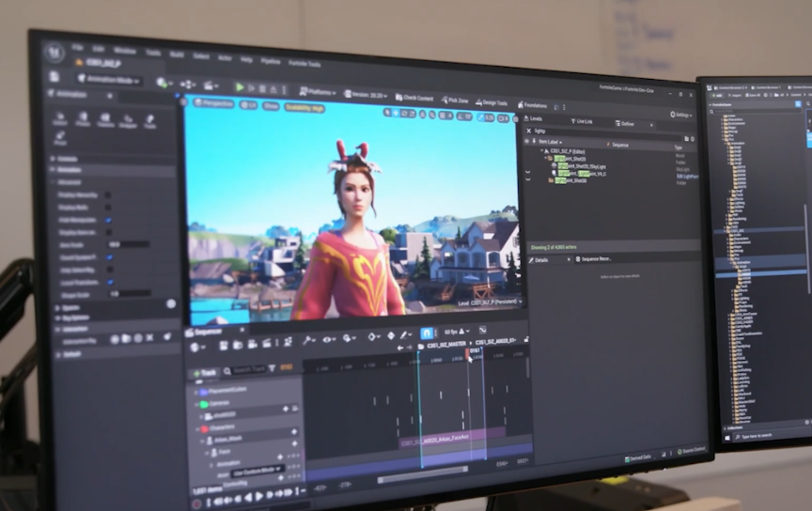Toggle the Coord System checked checkbox
The width and height of the screenshot is (812, 511).
[109, 257]
